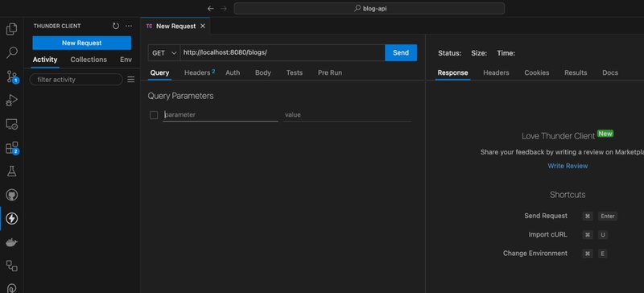The height and width of the screenshot is (293, 644).
Task: Click the Change Environment shortcut label
Action: click(x=535, y=253)
